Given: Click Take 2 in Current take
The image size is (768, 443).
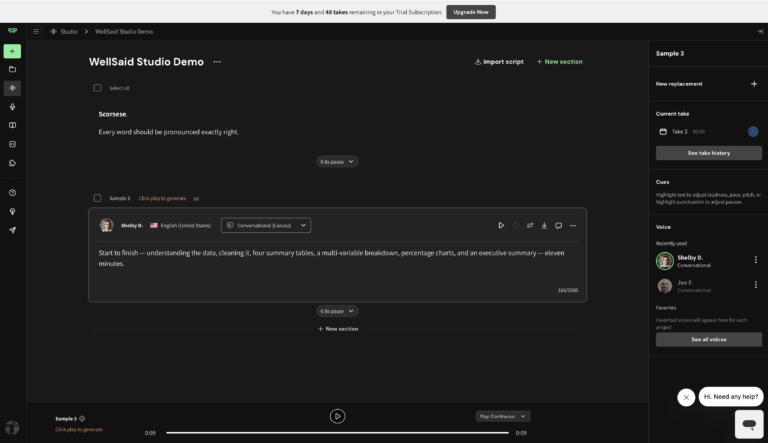Looking at the screenshot, I should 679,132.
